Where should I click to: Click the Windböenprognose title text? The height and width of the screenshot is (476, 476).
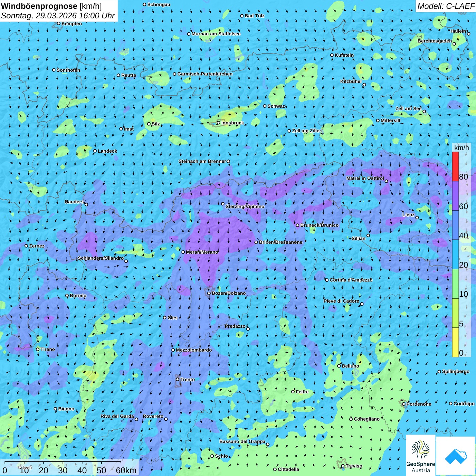coord(39,6)
